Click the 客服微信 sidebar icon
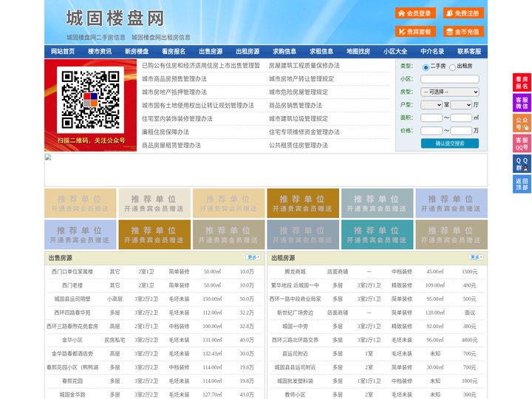Screen dimensions: 532x399 pos(522,103)
